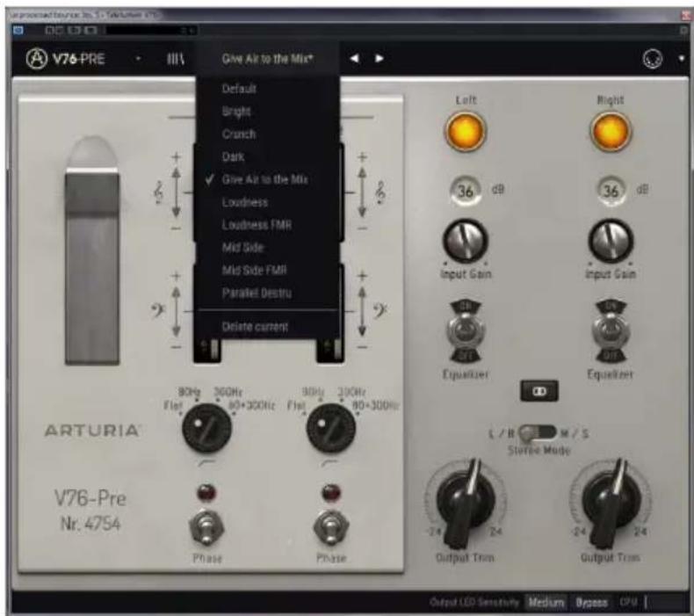Click right bass boost/cut arrow control
The height and width of the screenshot is (616, 694).
click(x=362, y=311)
